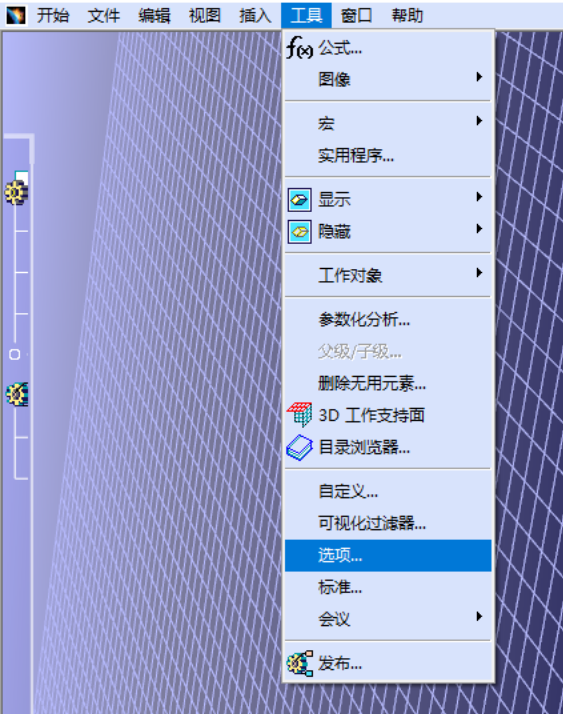Screen dimensions: 563x714
Task: Expand the 工作对象 submenu arrow
Action: [479, 273]
